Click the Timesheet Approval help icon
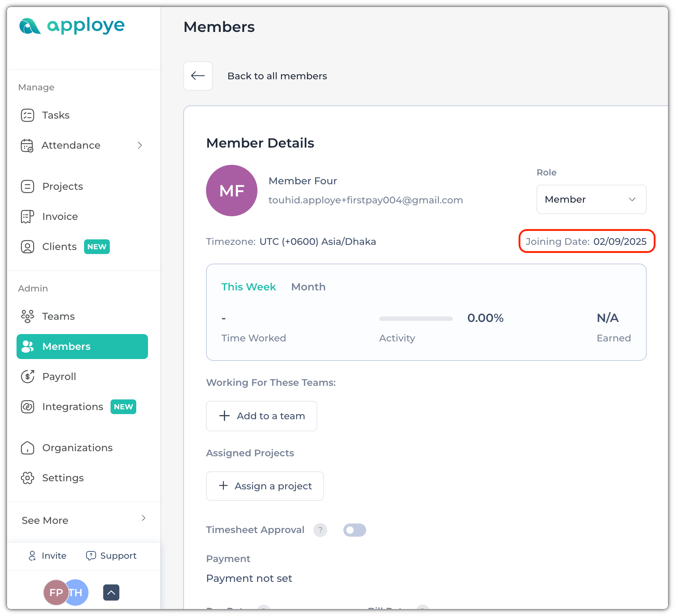 [320, 530]
